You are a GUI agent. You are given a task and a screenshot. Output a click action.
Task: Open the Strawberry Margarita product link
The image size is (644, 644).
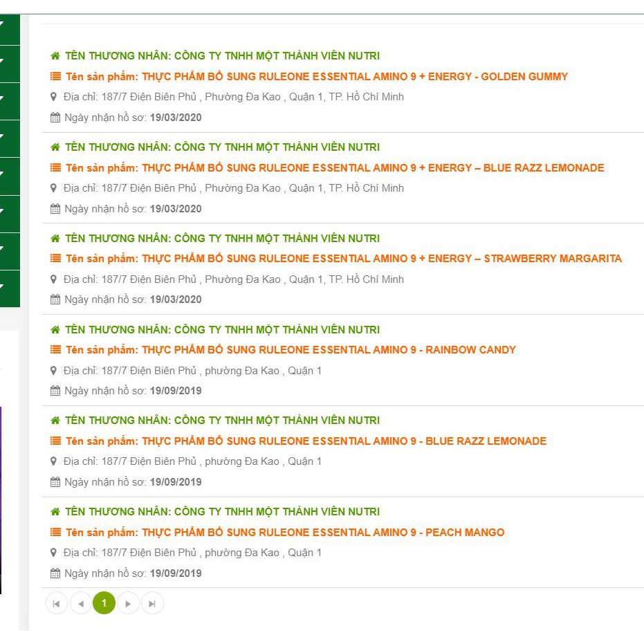point(381,259)
